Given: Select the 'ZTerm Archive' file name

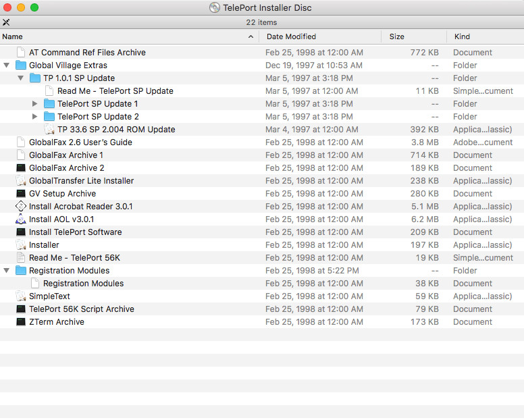Looking at the screenshot, I should (57, 322).
